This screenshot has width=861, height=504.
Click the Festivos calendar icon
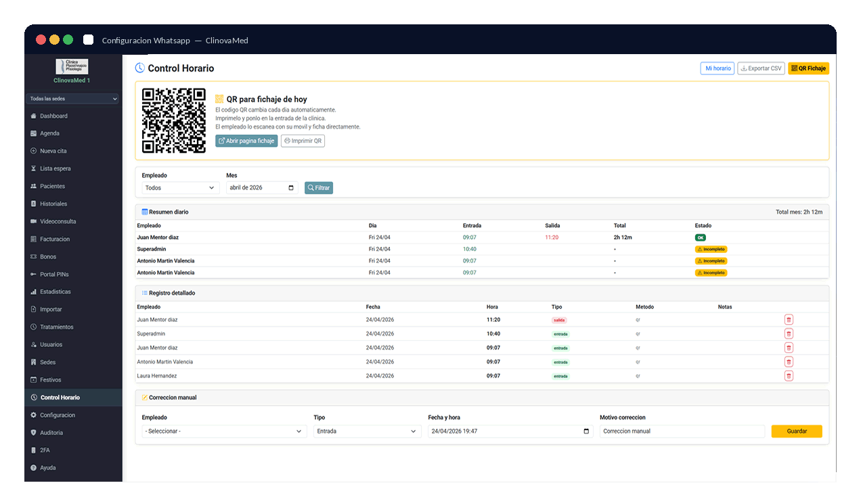click(x=34, y=380)
